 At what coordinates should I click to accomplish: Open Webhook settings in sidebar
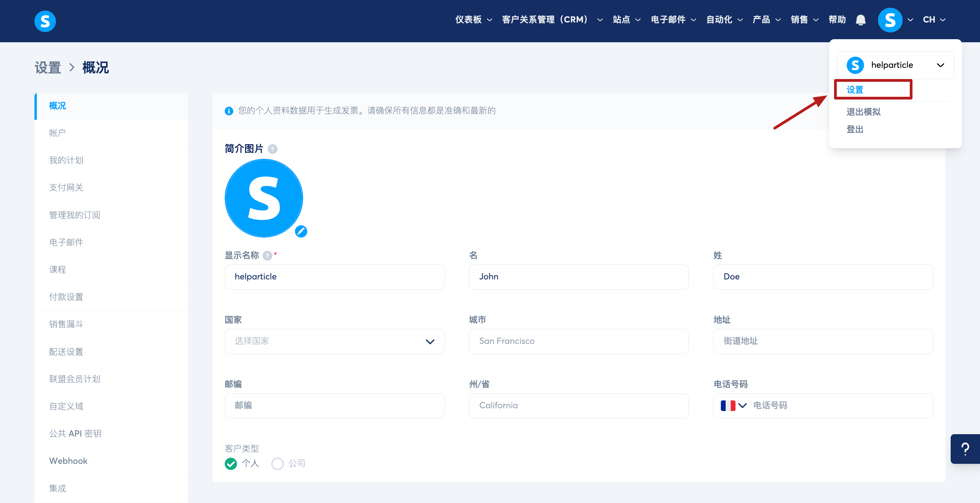(x=68, y=461)
